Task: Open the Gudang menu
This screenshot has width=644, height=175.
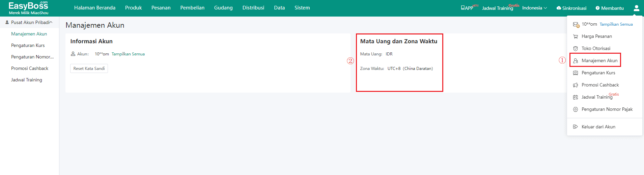Action: (223, 8)
